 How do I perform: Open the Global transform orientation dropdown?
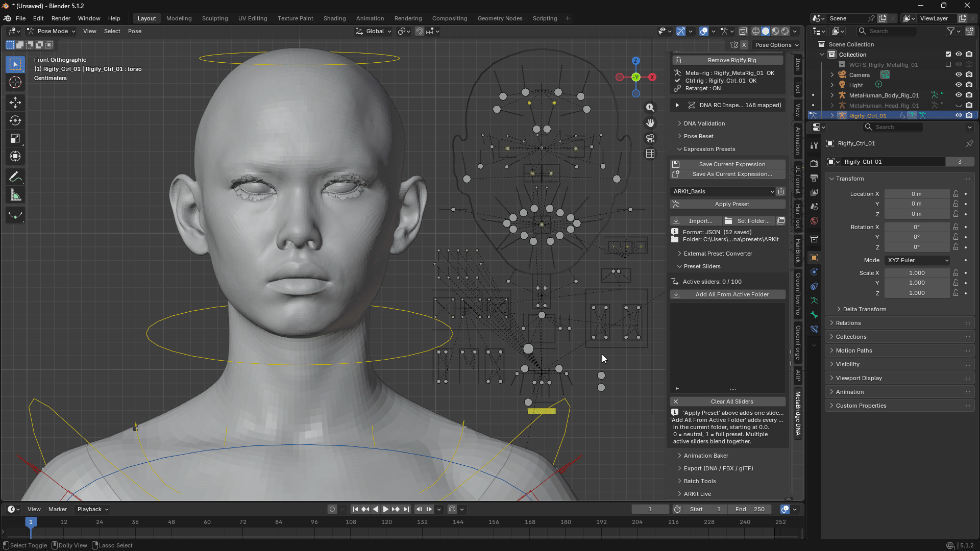[x=374, y=31]
